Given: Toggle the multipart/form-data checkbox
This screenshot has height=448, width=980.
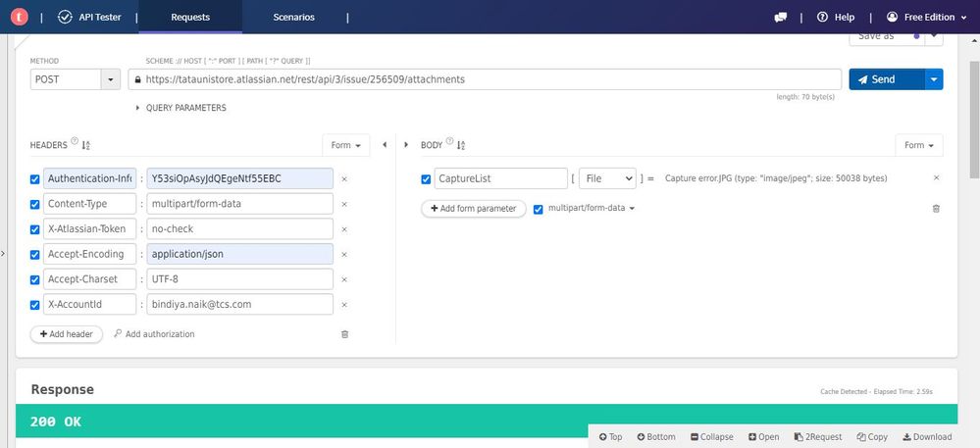Looking at the screenshot, I should [x=539, y=210].
